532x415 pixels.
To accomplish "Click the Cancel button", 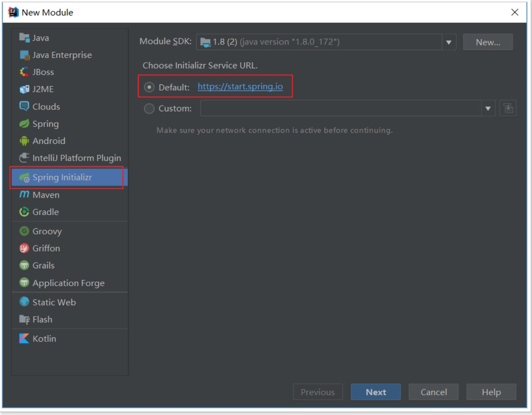I will 433,392.
